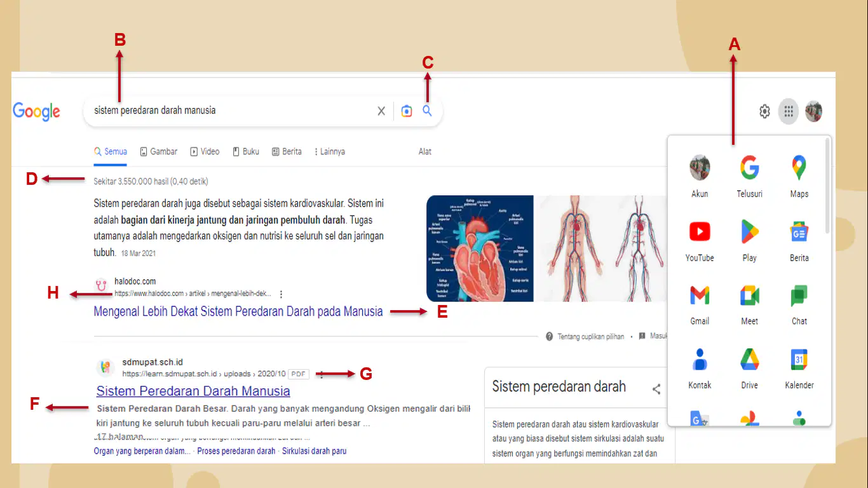The width and height of the screenshot is (868, 488).
Task: Click the PDF badge on sdmupat result
Action: click(x=299, y=374)
